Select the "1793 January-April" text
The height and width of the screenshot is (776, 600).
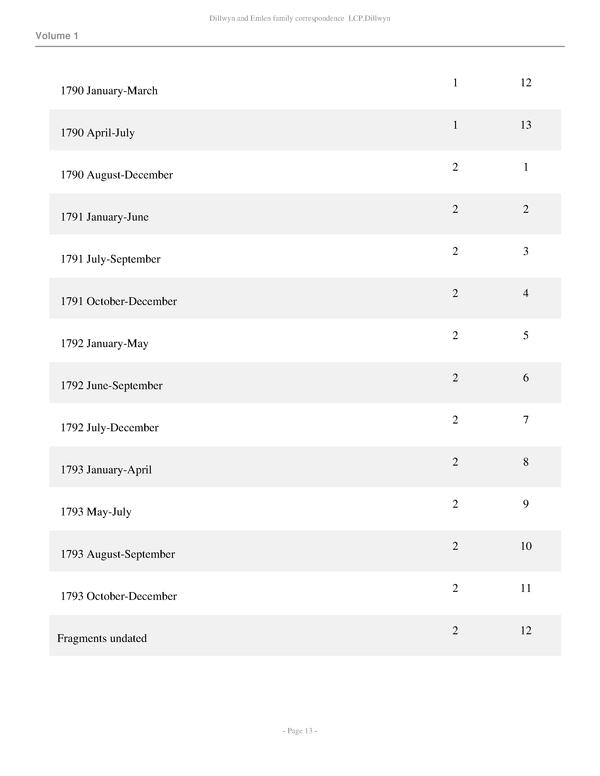coord(106,470)
